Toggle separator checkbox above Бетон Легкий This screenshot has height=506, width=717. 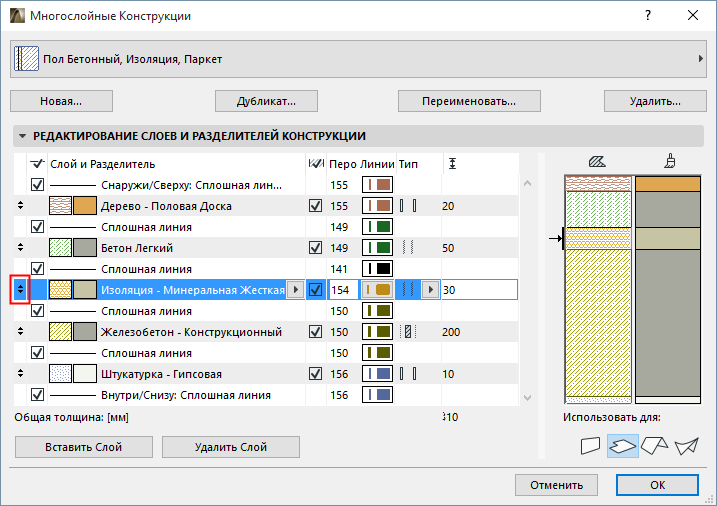coord(37,227)
